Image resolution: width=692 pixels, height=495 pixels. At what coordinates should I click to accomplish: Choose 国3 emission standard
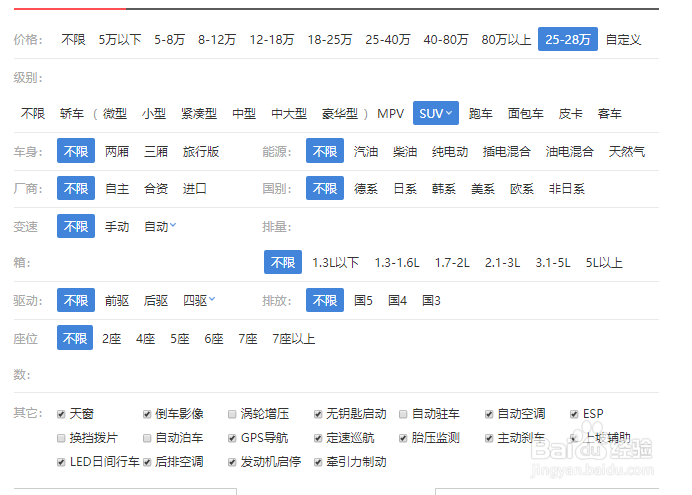click(x=431, y=301)
